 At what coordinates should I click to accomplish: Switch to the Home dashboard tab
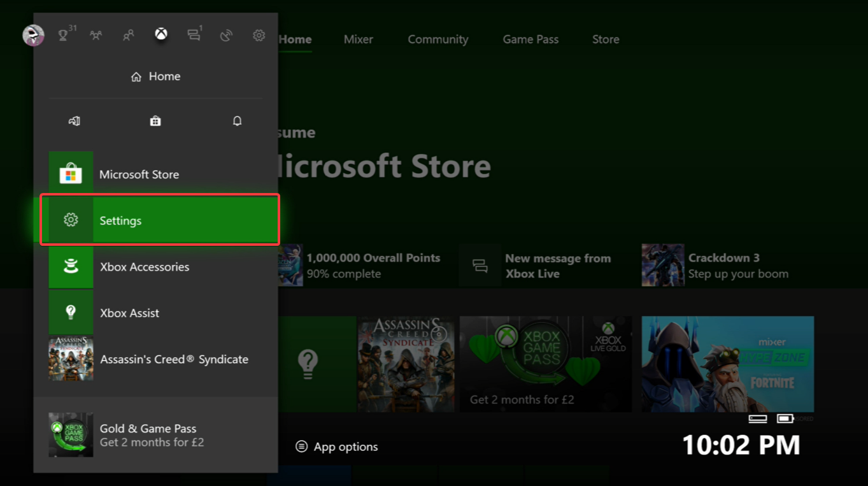pyautogui.click(x=295, y=39)
